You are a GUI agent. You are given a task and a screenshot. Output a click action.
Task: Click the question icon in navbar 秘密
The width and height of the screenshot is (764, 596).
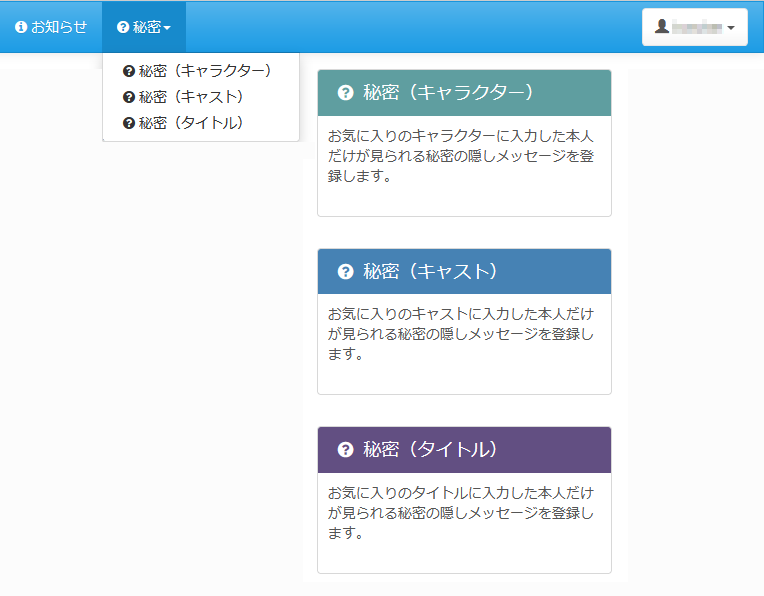click(123, 27)
